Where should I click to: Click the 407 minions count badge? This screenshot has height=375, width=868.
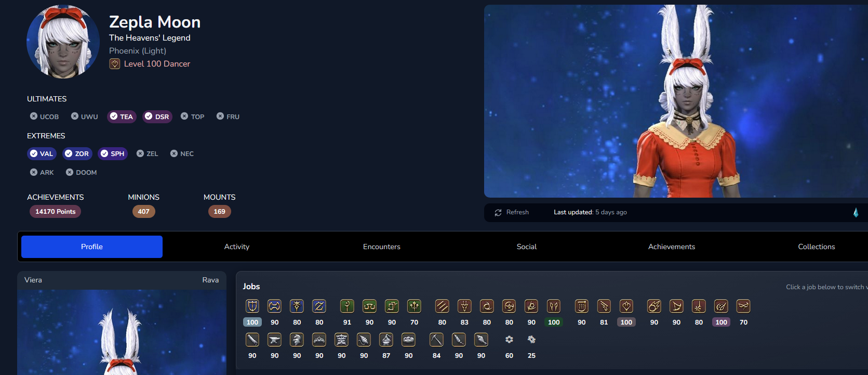[144, 212]
